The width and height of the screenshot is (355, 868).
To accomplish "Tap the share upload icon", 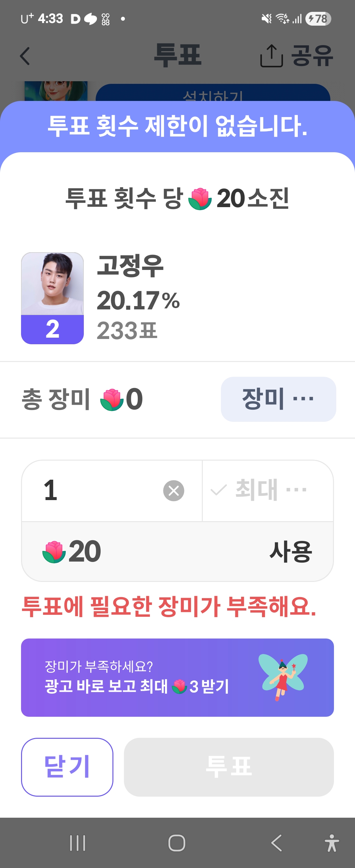I will pyautogui.click(x=271, y=56).
